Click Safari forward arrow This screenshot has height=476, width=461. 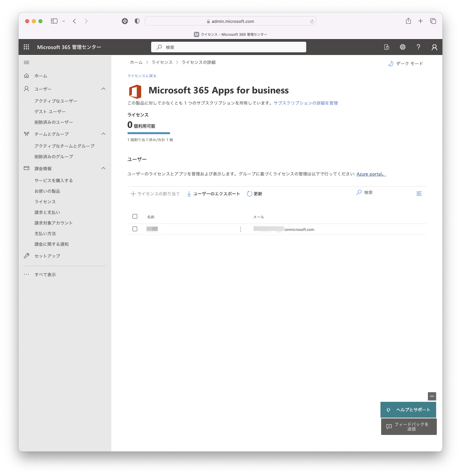point(86,21)
